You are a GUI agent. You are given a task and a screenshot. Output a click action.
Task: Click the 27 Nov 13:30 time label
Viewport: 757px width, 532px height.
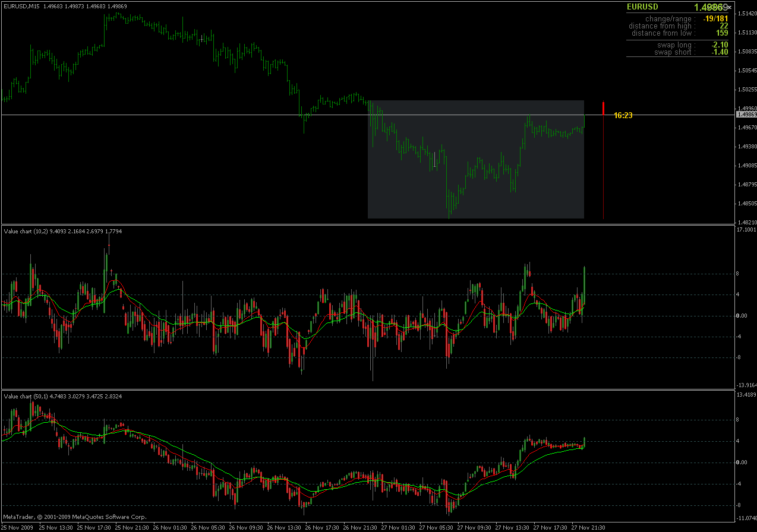pos(513,527)
